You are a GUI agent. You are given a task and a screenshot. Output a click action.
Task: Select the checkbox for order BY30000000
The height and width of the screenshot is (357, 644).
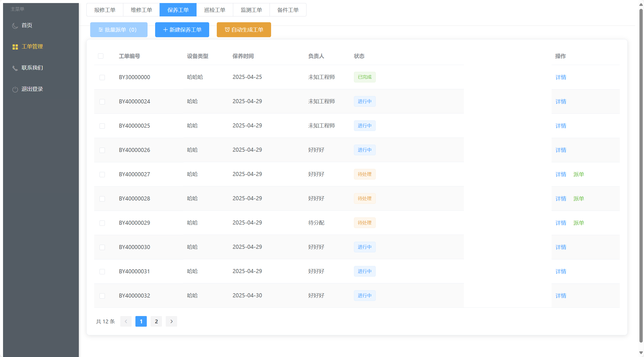(x=102, y=77)
